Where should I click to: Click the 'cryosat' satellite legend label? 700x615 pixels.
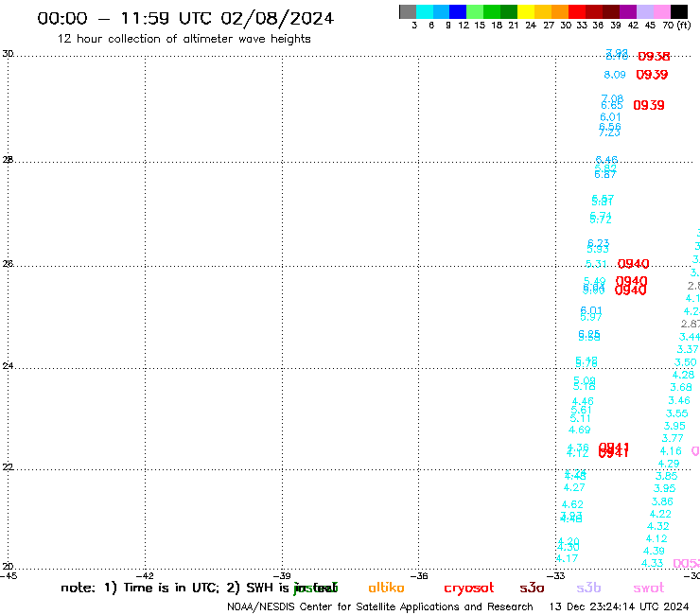pos(469,589)
